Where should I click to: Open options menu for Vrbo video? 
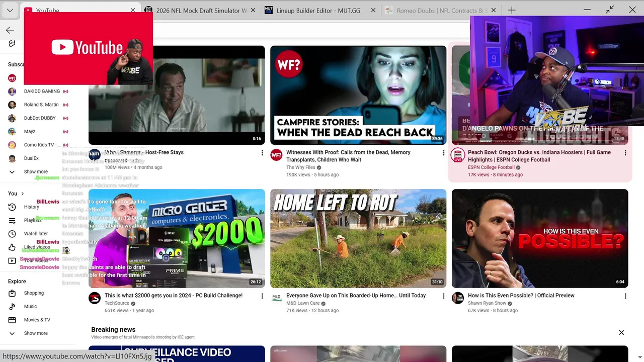click(x=262, y=153)
